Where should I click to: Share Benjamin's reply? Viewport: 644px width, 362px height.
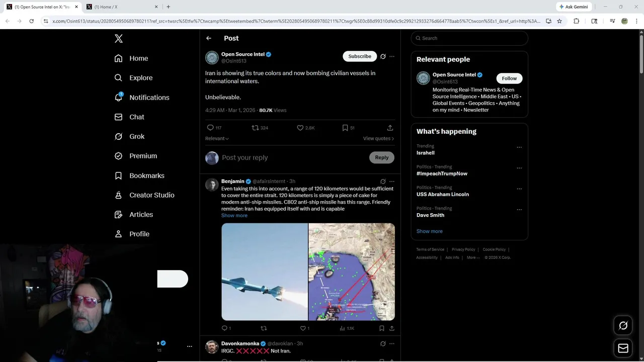(392, 328)
